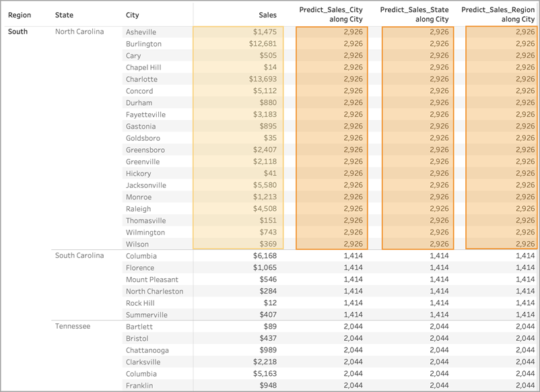Viewport: 540px width, 392px height.
Task: Select the Chattanooga city label
Action: tap(147, 350)
